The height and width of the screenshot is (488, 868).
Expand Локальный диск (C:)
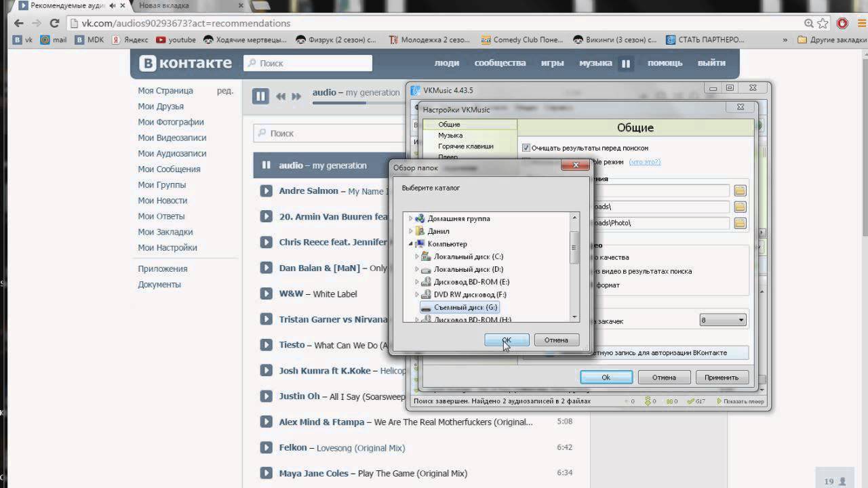pos(417,257)
